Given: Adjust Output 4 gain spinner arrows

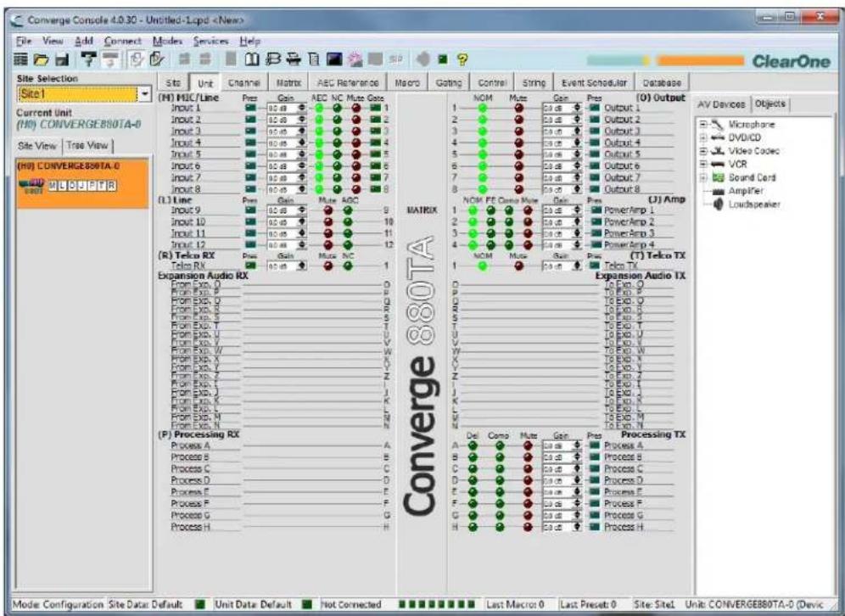Looking at the screenshot, I should (x=577, y=143).
